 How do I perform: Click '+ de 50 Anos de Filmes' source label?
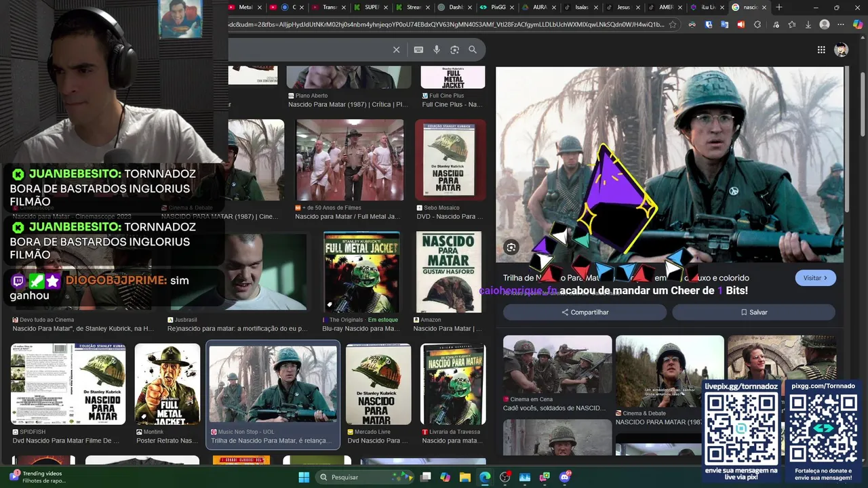pos(333,207)
